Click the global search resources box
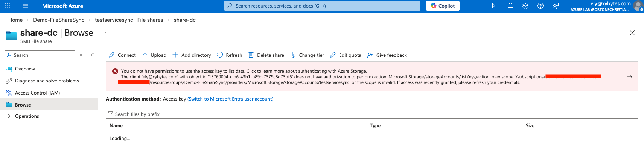This screenshot has width=644, height=157. click(322, 6)
